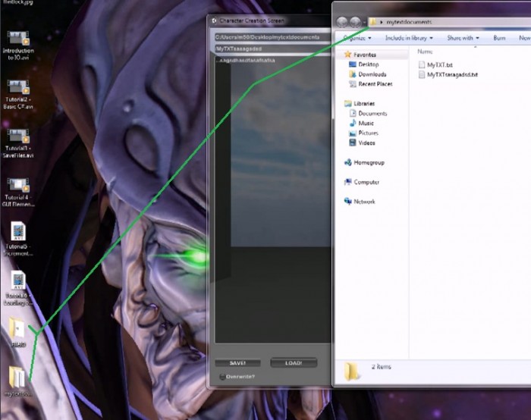
Task: Select Music under Libraries
Action: [x=366, y=123]
